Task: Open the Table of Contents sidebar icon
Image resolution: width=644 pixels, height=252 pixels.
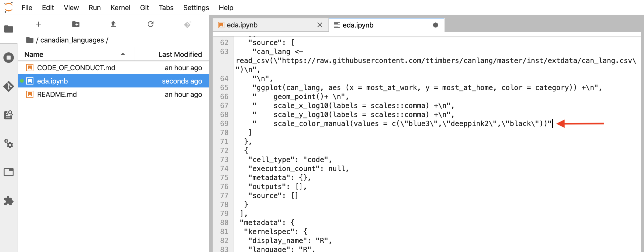Action: click(9, 115)
